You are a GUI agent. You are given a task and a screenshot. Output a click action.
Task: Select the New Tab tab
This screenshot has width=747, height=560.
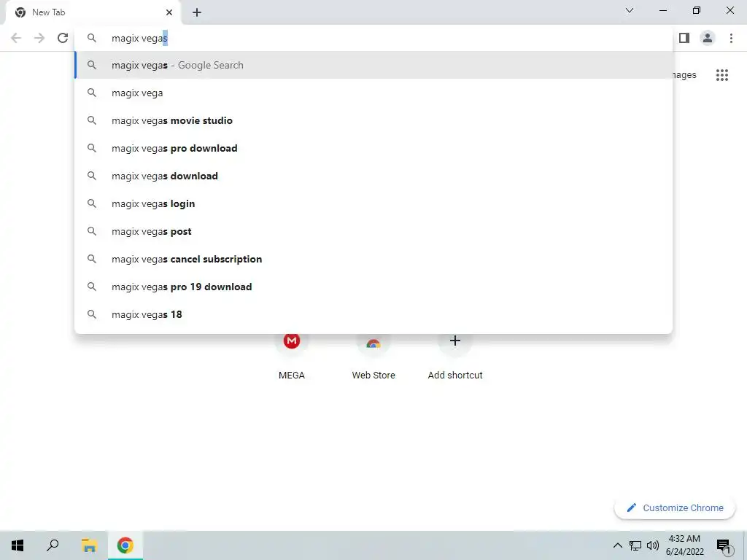tap(93, 12)
